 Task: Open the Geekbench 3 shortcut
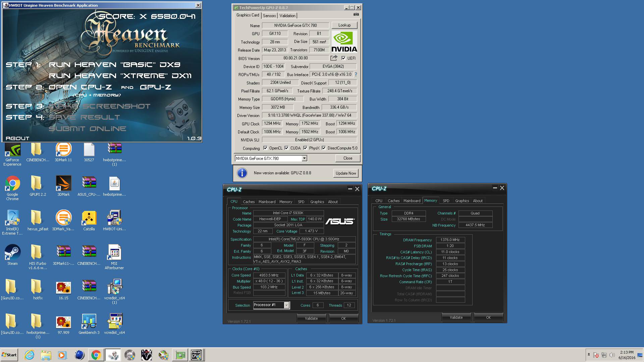pos(89,324)
